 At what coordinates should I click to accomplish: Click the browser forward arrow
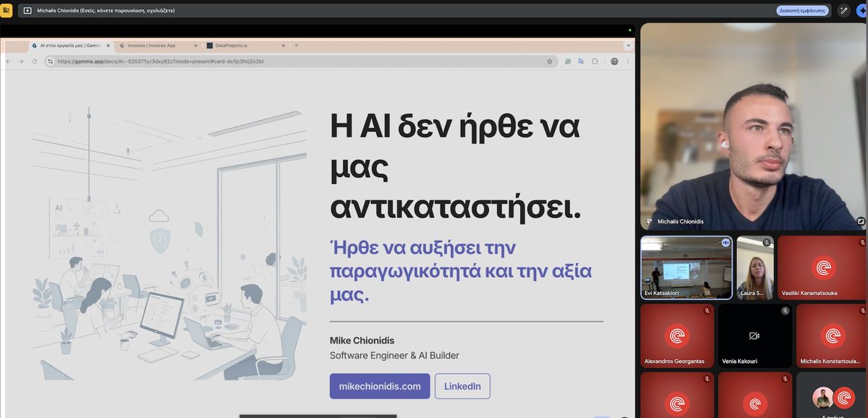22,61
